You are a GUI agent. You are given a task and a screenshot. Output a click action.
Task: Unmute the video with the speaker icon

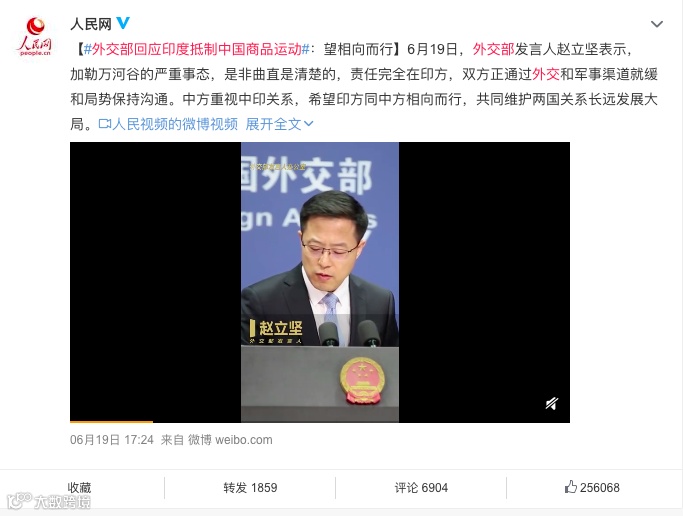tap(551, 404)
